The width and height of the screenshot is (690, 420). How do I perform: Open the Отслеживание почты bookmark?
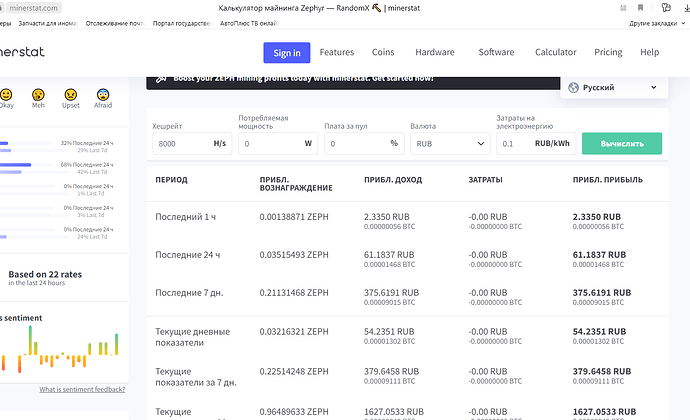point(115,23)
